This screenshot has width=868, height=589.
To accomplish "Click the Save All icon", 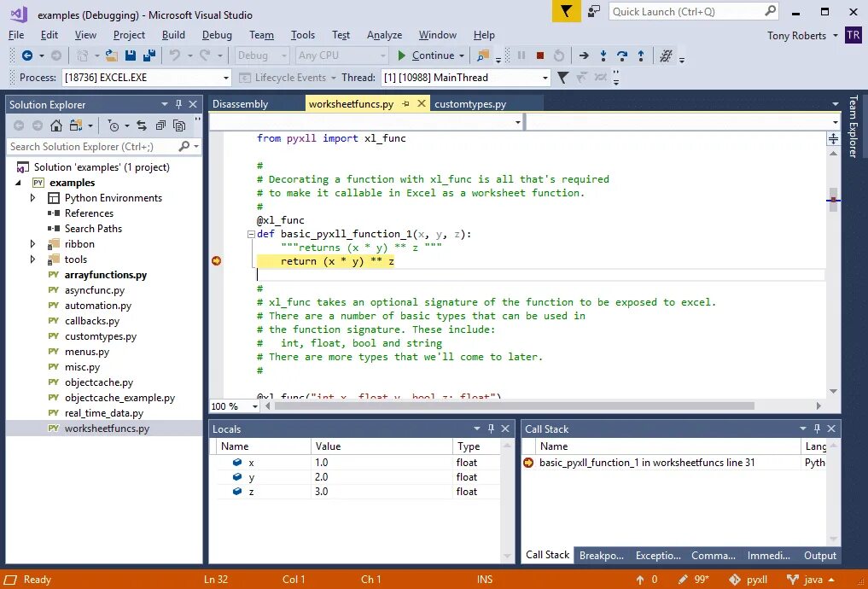I will [149, 55].
